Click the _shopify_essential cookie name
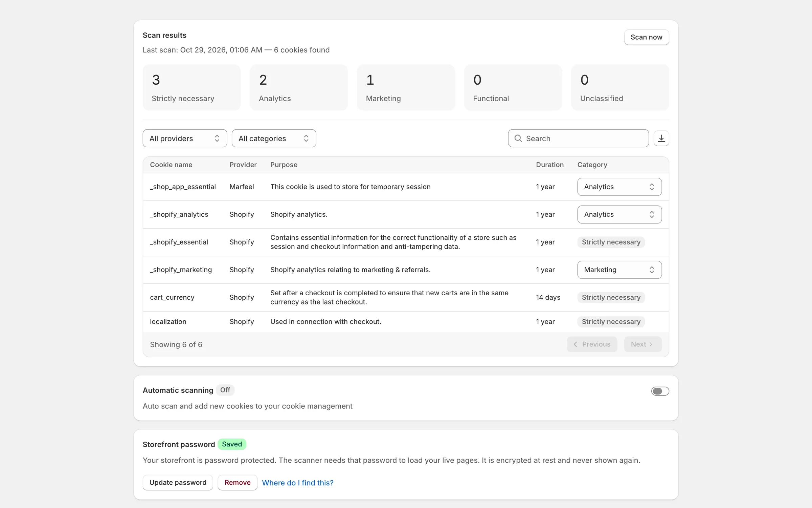This screenshot has width=812, height=508. pos(179,242)
